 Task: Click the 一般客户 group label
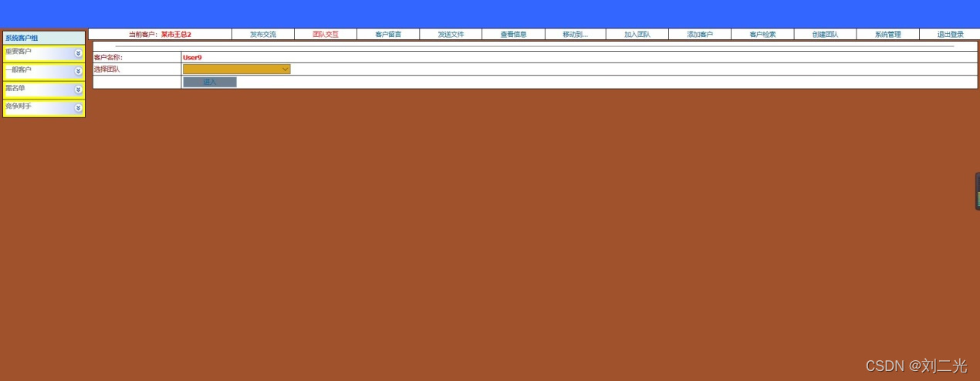(19, 69)
